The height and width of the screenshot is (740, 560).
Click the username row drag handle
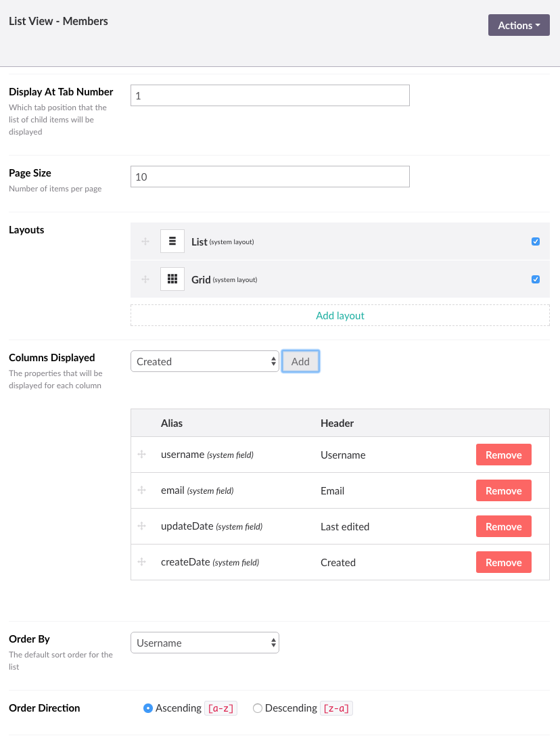point(142,455)
